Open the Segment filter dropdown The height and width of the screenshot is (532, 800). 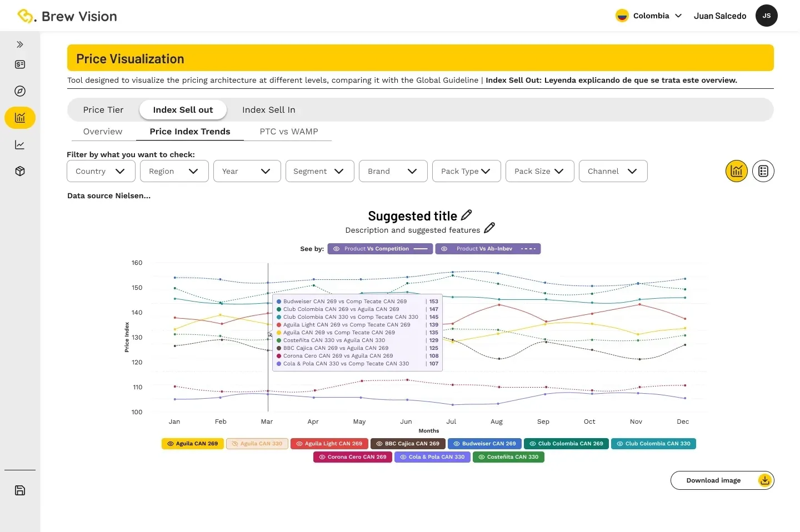319,171
